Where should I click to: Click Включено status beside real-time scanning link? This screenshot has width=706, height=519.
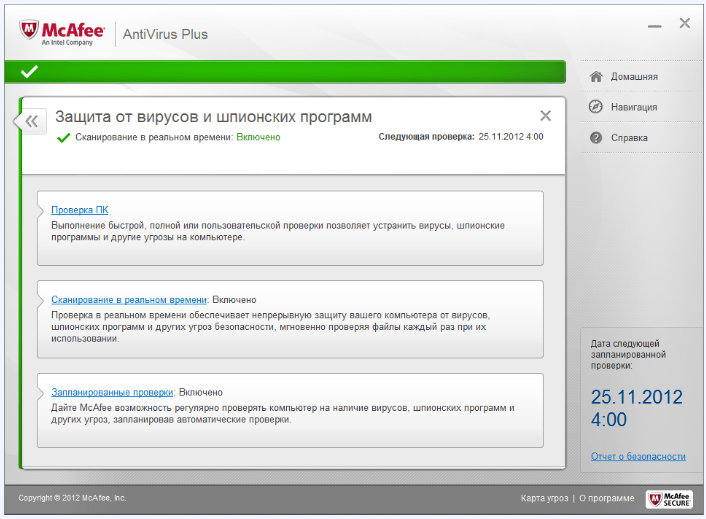(x=234, y=300)
